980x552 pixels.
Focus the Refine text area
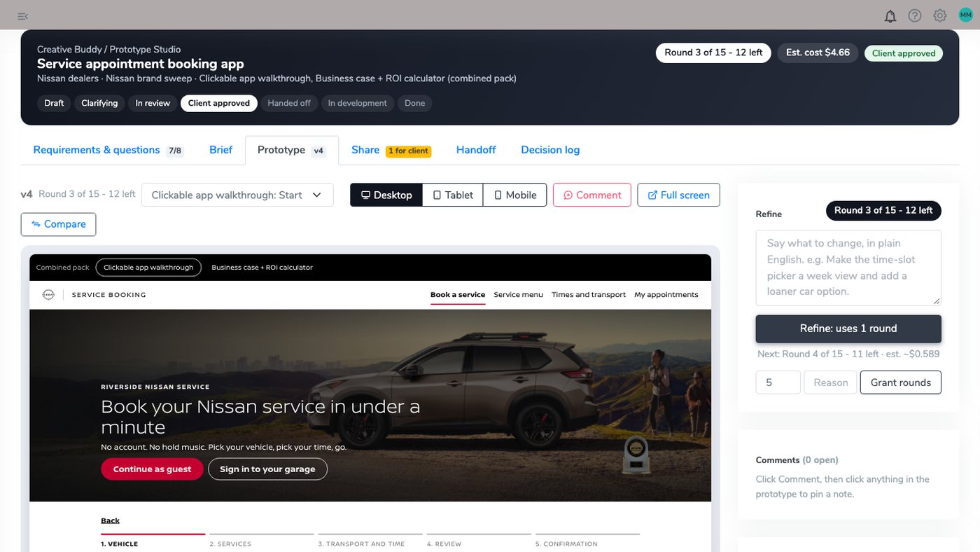[848, 268]
